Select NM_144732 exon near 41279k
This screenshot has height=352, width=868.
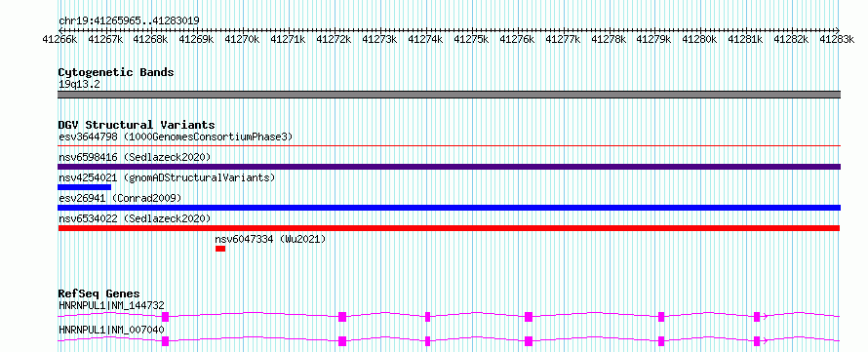pyautogui.click(x=661, y=317)
